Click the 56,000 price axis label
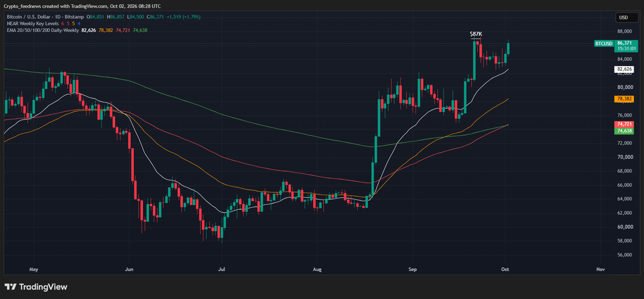This screenshot has width=644, height=299. tap(624, 255)
